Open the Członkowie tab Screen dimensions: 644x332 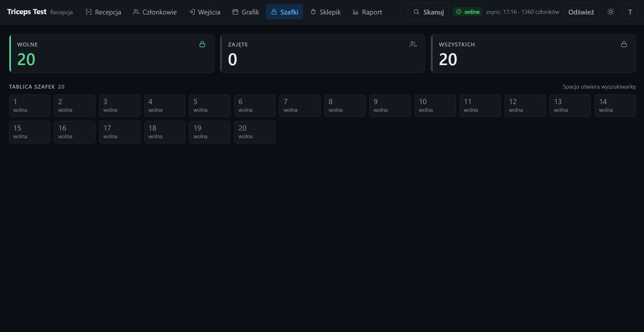155,12
